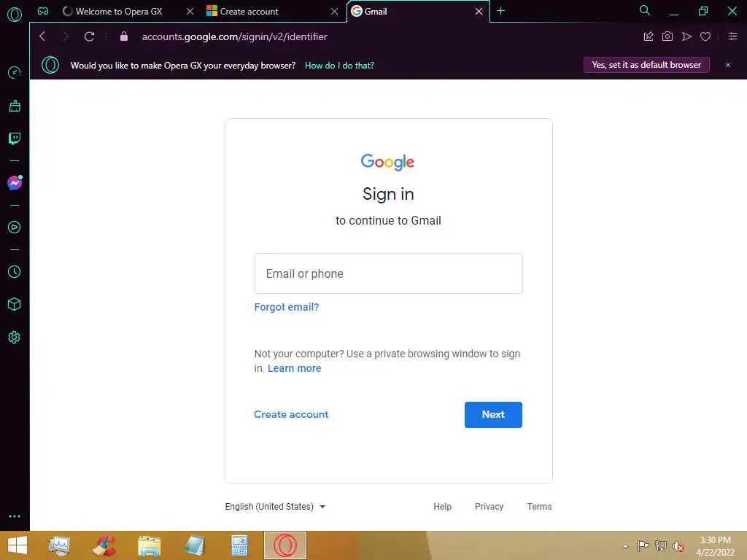
Task: Close the Gmail tab
Action: click(479, 12)
